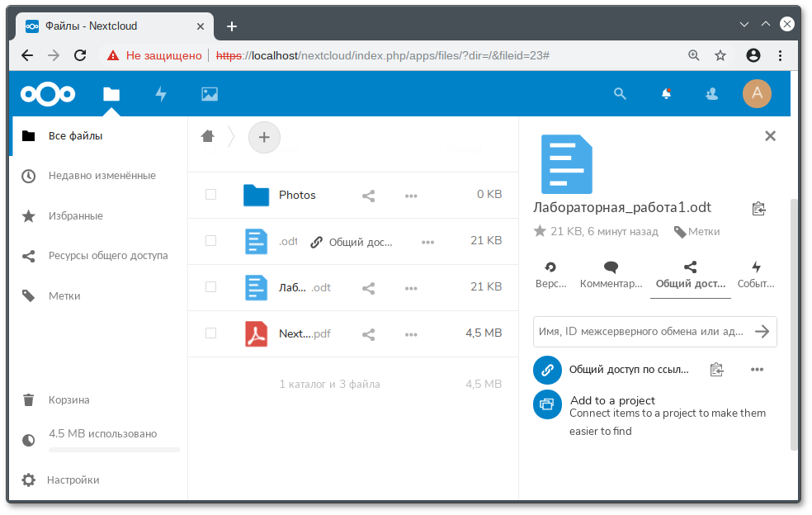Select checkbox for Photos folder
Image resolution: width=812 pixels, height=515 pixels.
[x=210, y=194]
